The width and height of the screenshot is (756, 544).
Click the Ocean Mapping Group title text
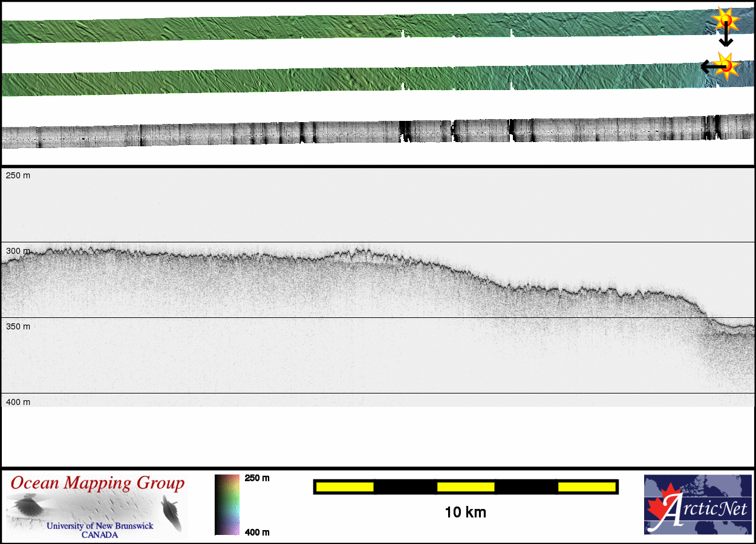click(97, 483)
